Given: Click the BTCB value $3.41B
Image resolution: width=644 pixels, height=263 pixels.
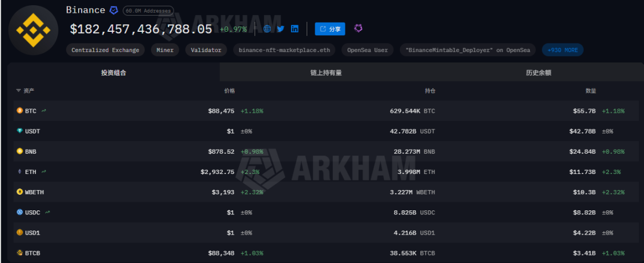Looking at the screenshot, I should pos(584,253).
